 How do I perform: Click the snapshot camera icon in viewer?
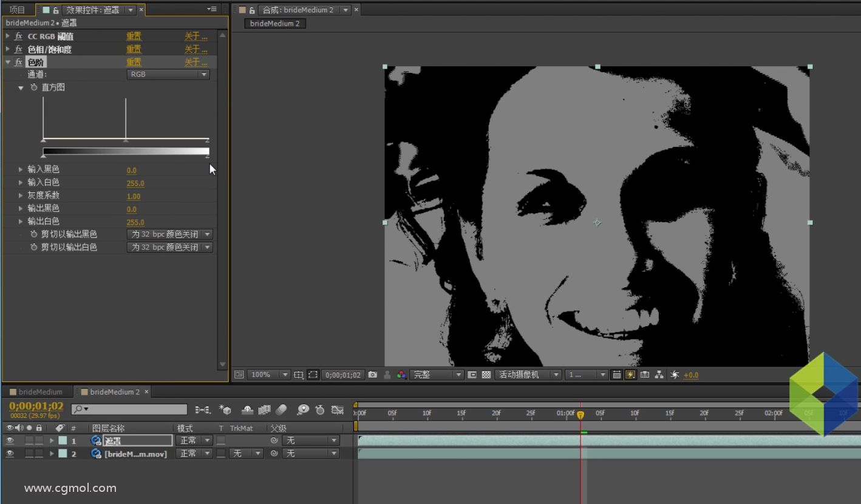(x=373, y=375)
